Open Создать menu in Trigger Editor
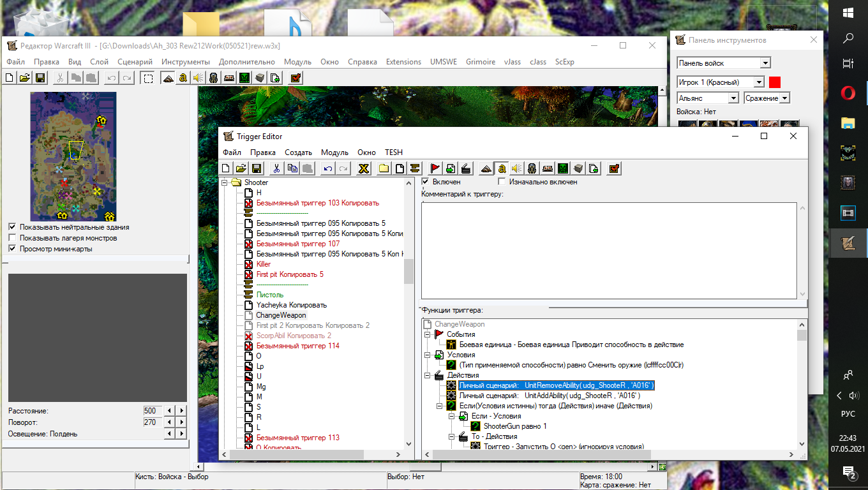The width and height of the screenshot is (868, 490). pyautogui.click(x=298, y=152)
